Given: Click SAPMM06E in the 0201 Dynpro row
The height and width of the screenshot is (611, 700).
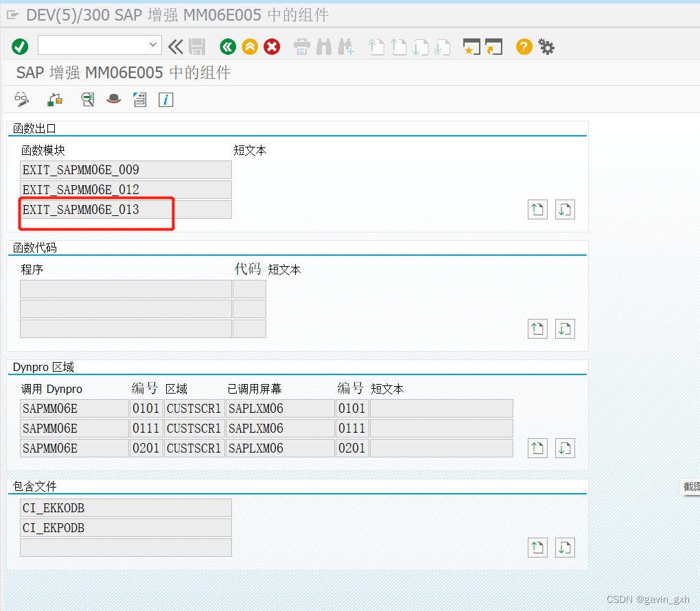Looking at the screenshot, I should (74, 448).
